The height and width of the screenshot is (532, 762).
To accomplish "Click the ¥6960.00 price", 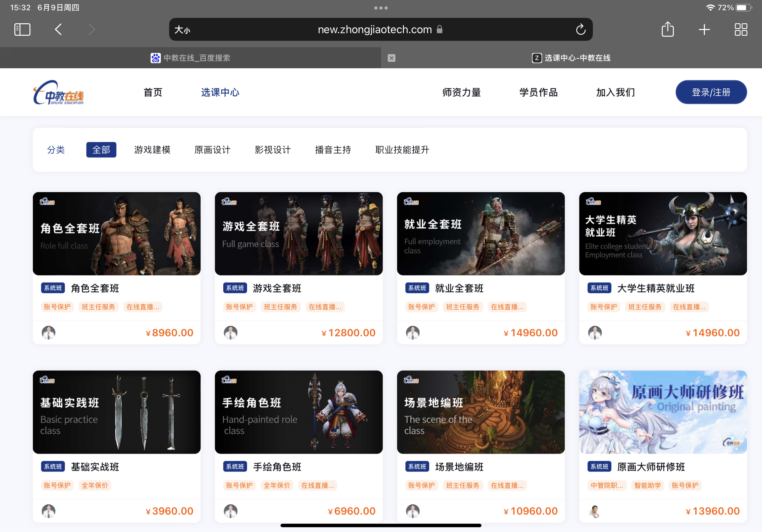I will 352,511.
